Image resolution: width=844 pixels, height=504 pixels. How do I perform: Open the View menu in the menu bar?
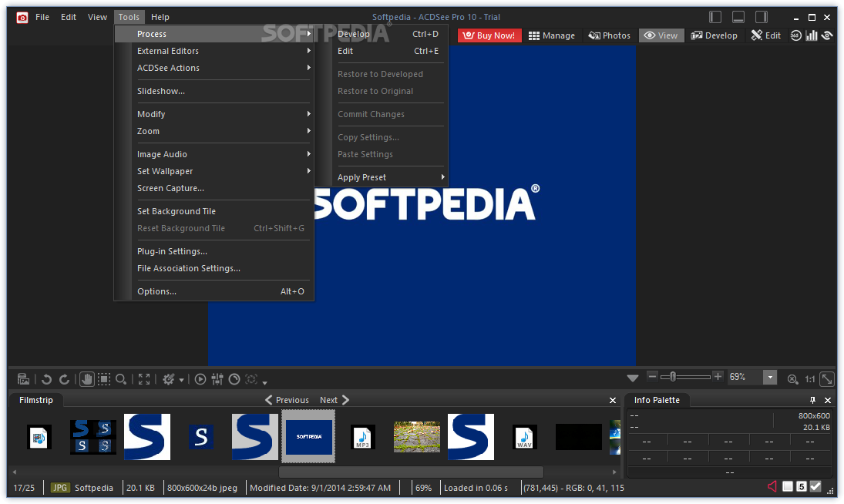point(97,17)
